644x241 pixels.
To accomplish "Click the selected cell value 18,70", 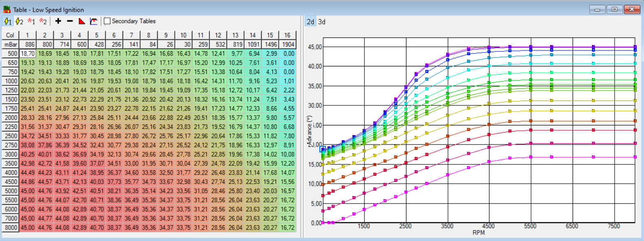I will pos(28,53).
